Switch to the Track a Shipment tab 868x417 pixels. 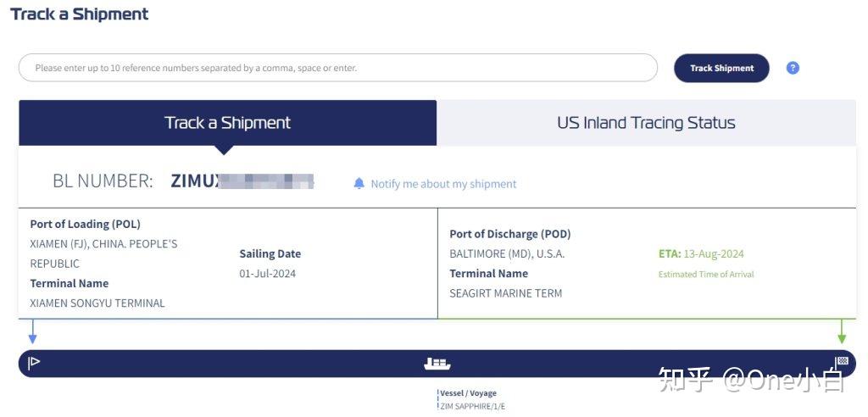(x=227, y=123)
